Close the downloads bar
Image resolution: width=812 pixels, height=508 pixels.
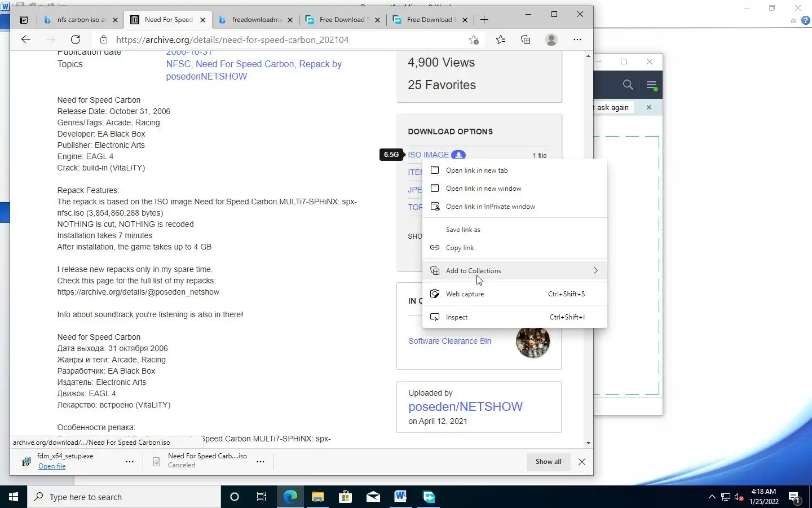point(582,462)
